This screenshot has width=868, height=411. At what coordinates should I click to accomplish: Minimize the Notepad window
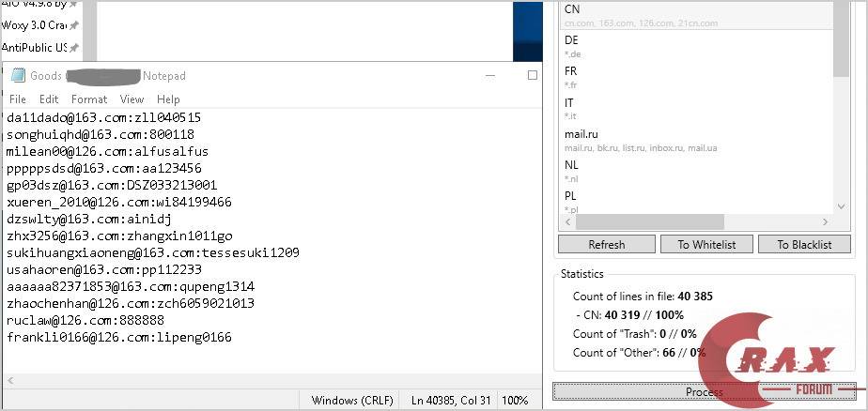point(488,76)
